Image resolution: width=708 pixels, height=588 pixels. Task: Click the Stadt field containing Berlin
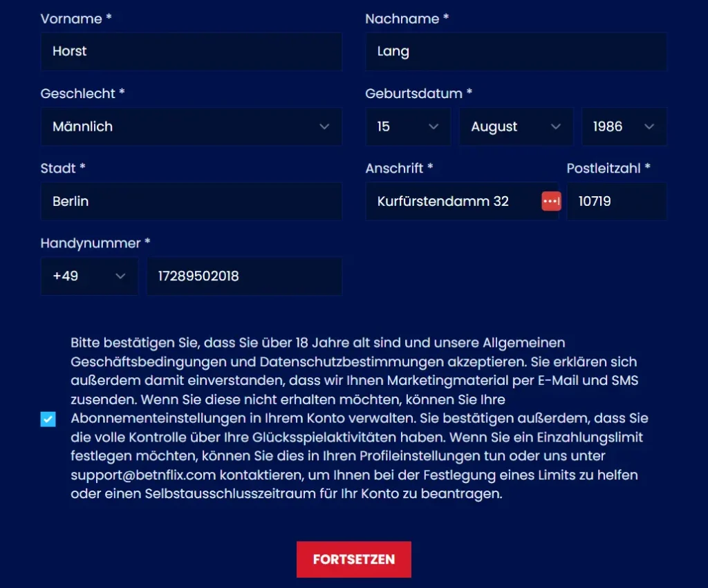pos(191,201)
